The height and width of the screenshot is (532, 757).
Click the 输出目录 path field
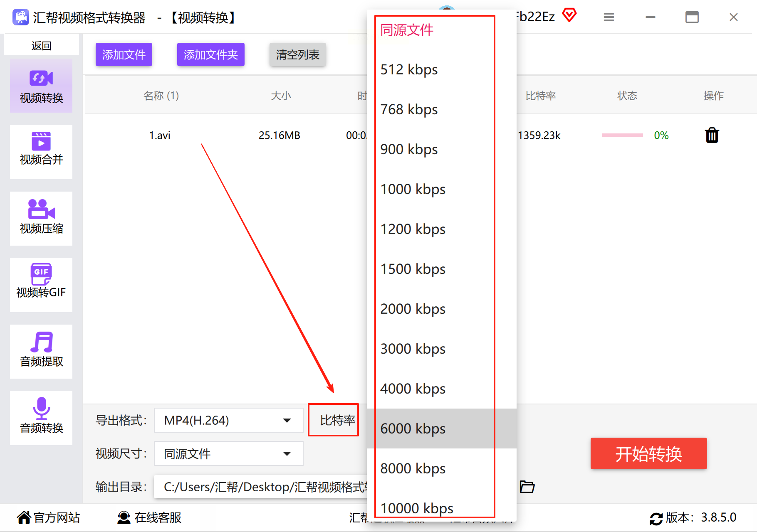click(x=261, y=487)
